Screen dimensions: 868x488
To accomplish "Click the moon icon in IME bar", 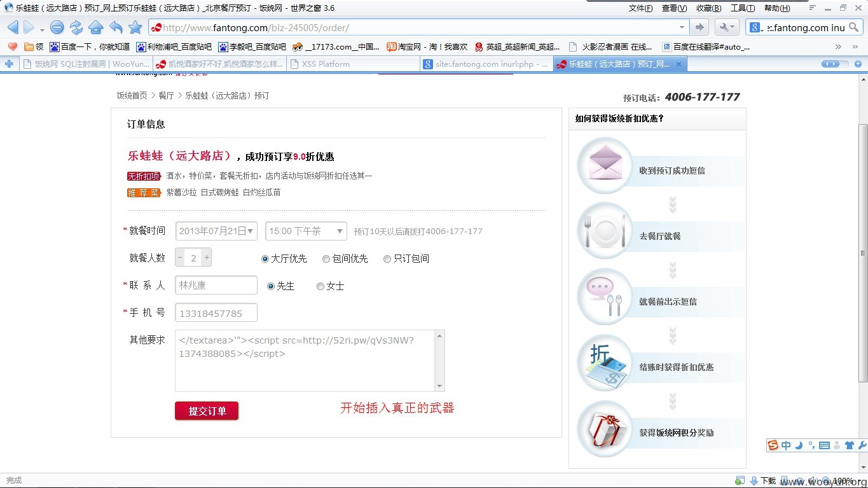I will click(799, 445).
